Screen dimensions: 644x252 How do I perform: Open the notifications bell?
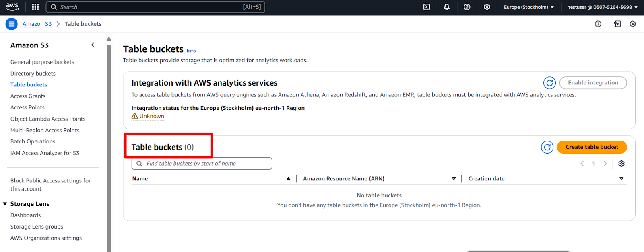tap(447, 7)
